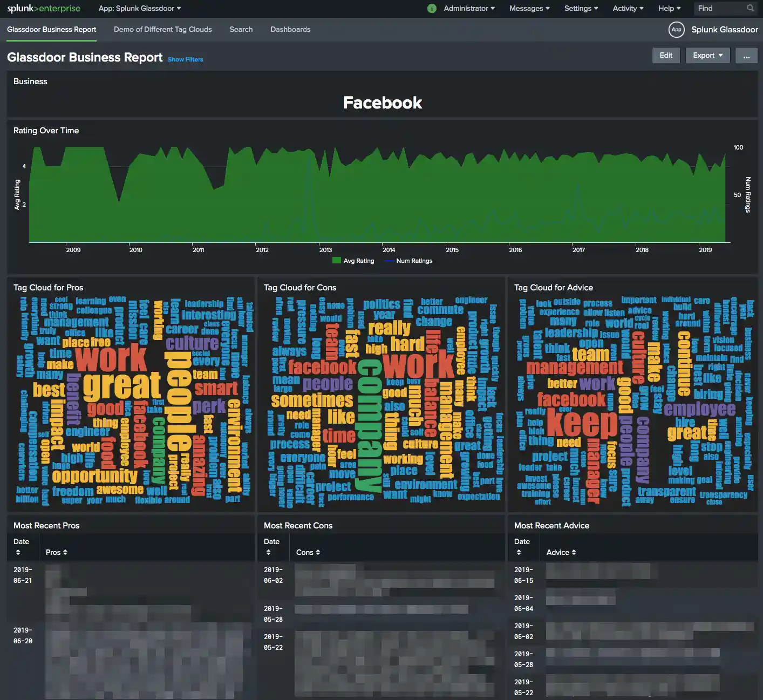The image size is (763, 700).
Task: Toggle Num Ratings series in chart legend
Action: (408, 261)
